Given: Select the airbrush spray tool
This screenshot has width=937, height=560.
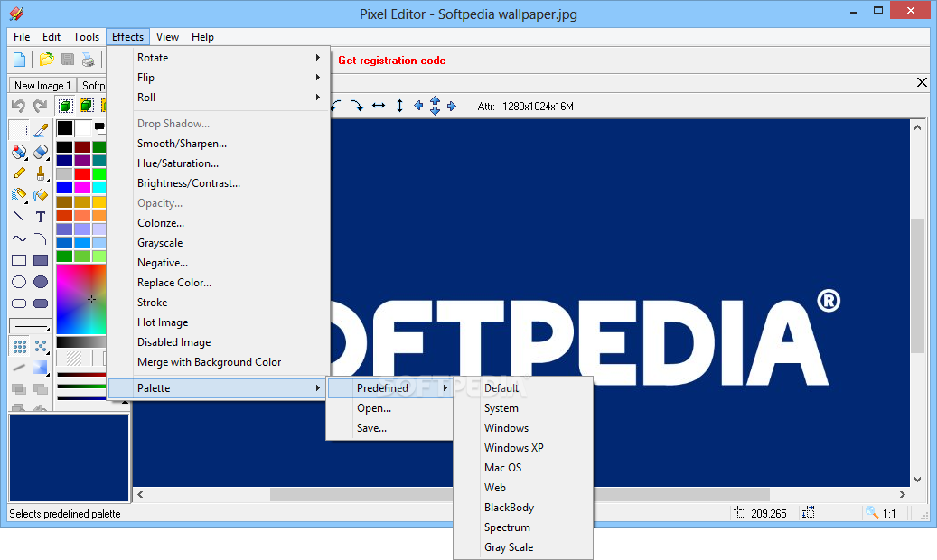Looking at the screenshot, I should pos(20,195).
